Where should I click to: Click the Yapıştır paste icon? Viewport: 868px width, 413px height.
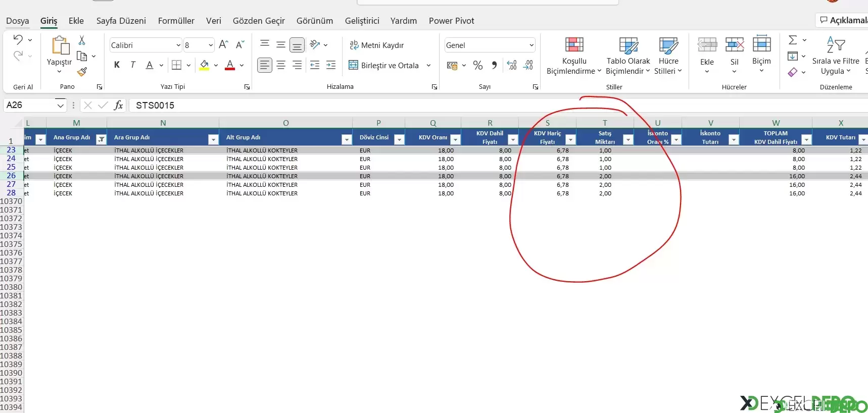tap(61, 45)
